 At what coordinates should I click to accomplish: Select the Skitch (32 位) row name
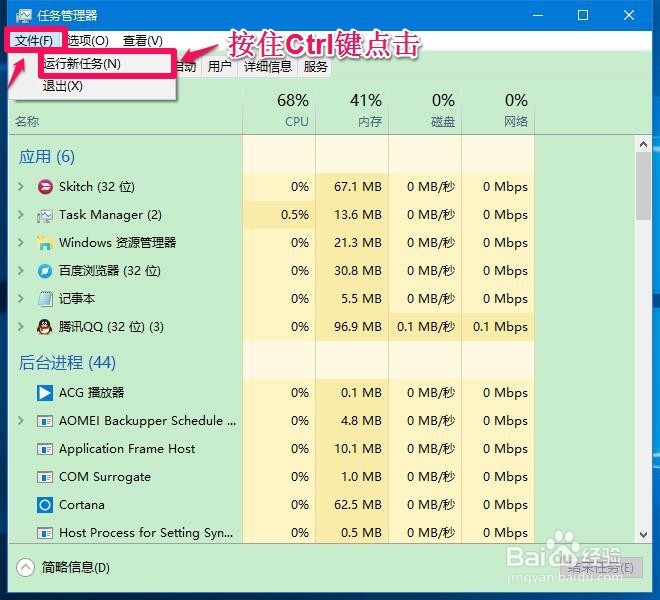97,187
